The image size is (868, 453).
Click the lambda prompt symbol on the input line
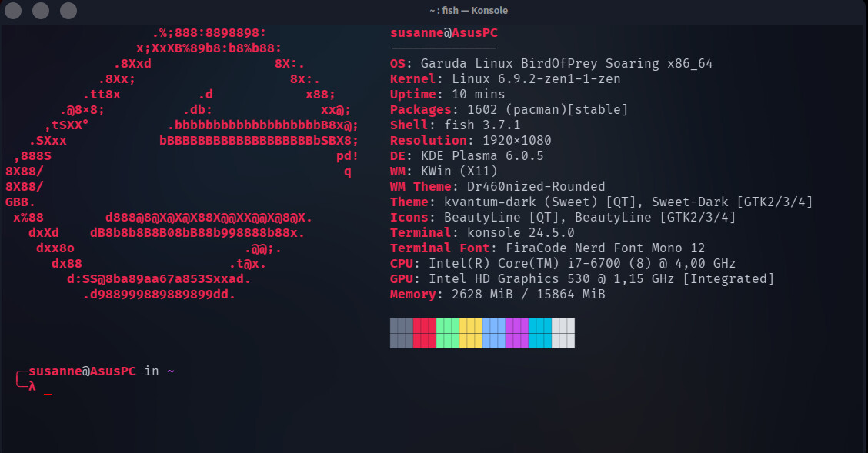pos(32,387)
